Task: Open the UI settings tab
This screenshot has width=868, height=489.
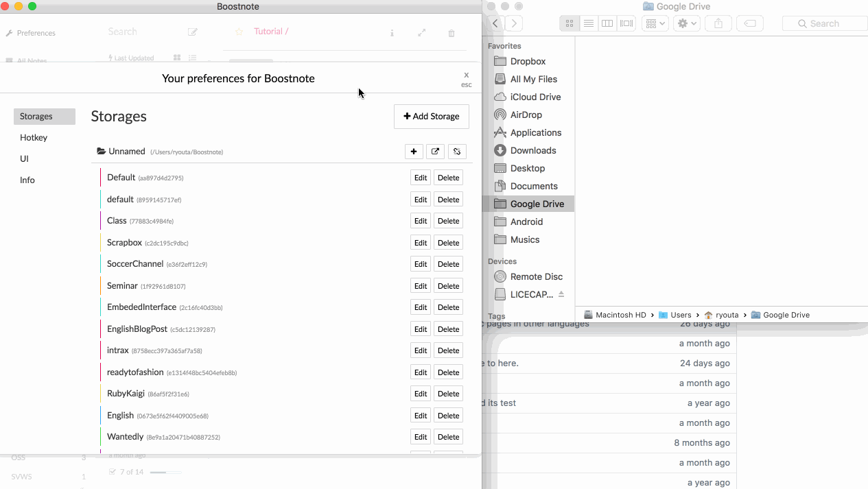Action: pos(24,158)
